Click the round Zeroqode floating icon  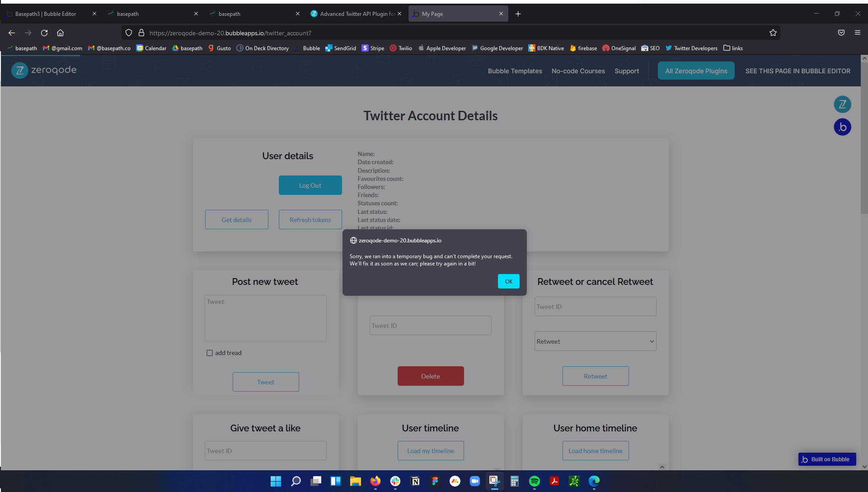(x=842, y=104)
